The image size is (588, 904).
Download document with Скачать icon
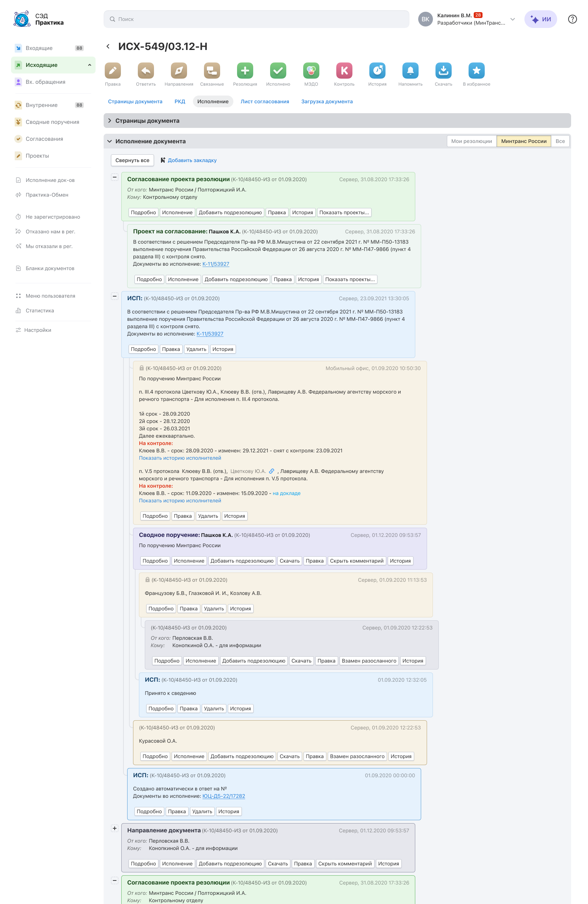443,71
